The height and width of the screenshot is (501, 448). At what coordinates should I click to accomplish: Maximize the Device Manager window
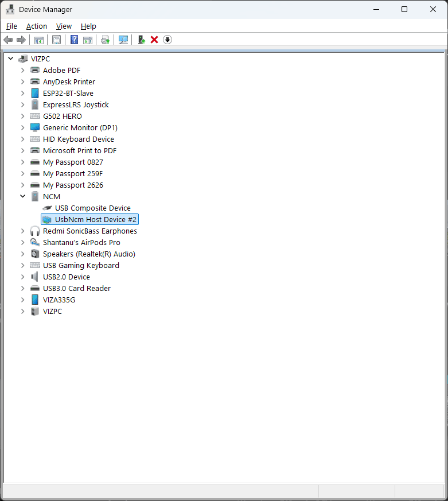404,9
